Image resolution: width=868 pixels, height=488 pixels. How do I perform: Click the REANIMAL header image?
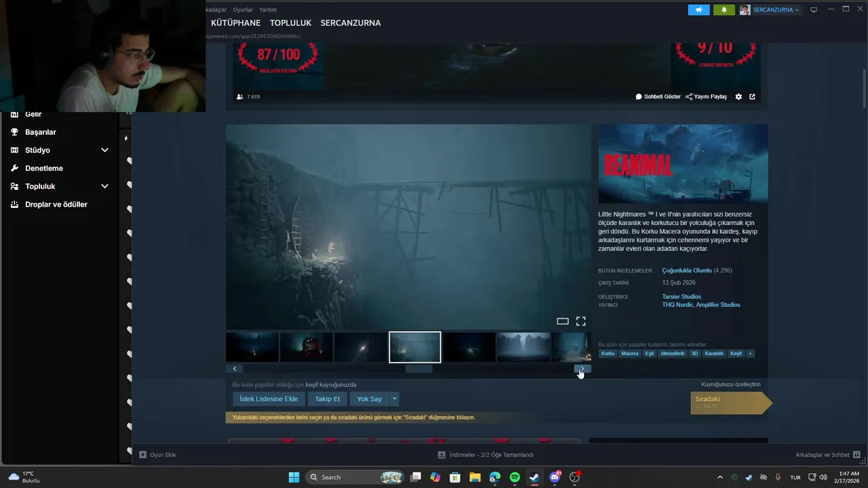pos(683,163)
